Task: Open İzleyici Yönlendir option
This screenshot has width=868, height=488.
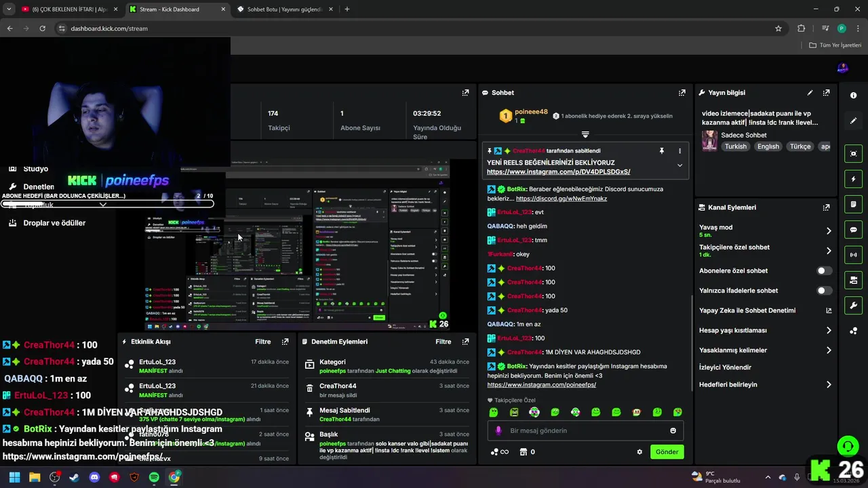Action: pyautogui.click(x=726, y=367)
